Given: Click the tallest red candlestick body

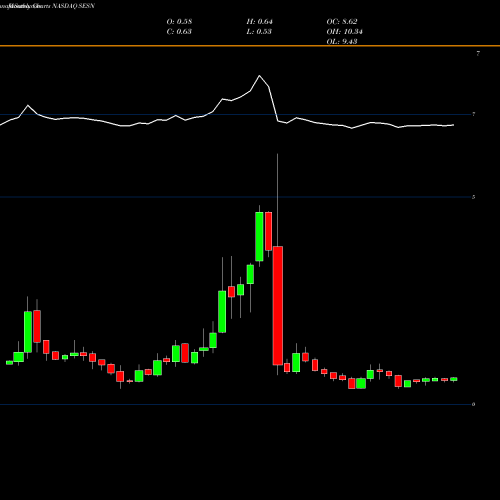Looking at the screenshot, I should [x=278, y=306].
